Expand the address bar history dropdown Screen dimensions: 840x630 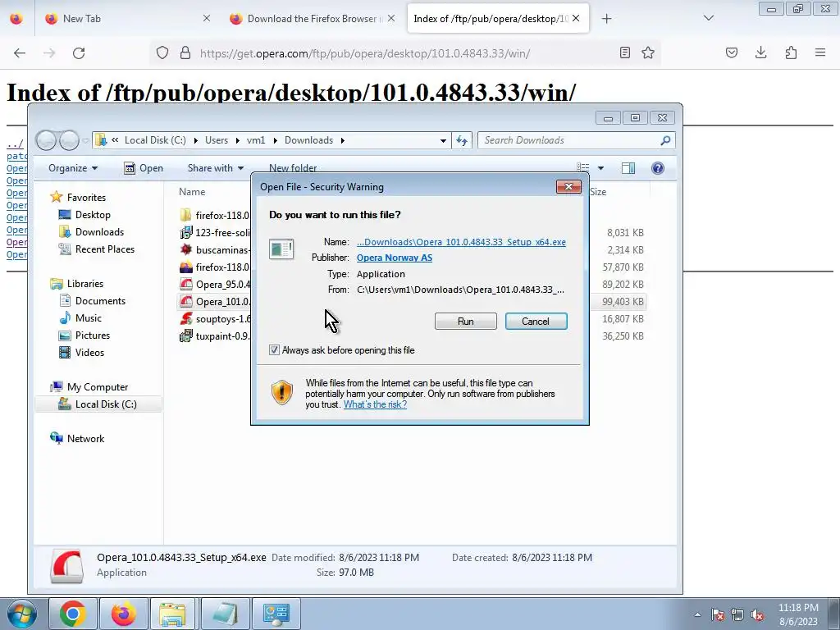[443, 140]
